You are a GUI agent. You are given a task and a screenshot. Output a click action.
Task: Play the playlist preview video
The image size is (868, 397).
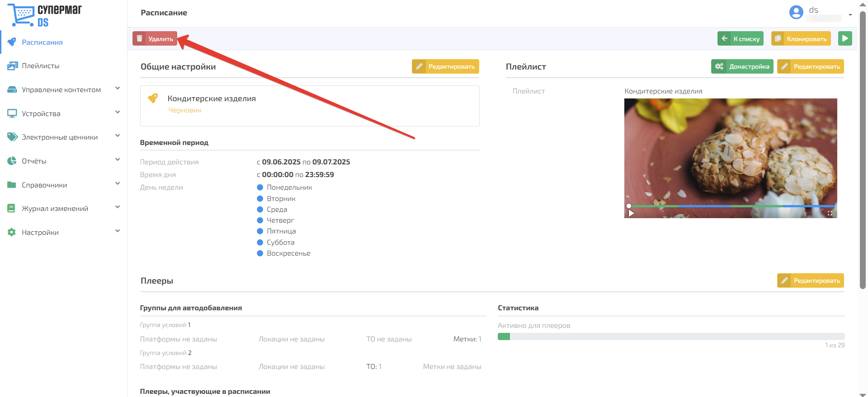coord(631,213)
